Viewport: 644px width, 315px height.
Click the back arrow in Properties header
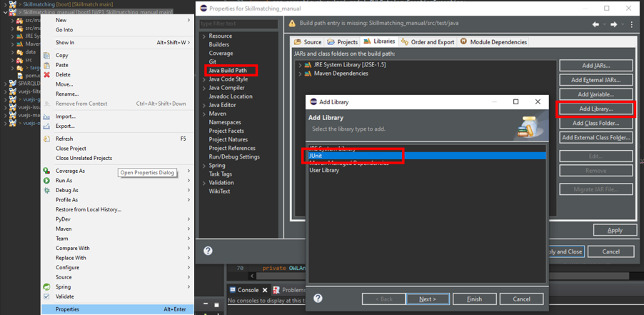tap(595, 24)
